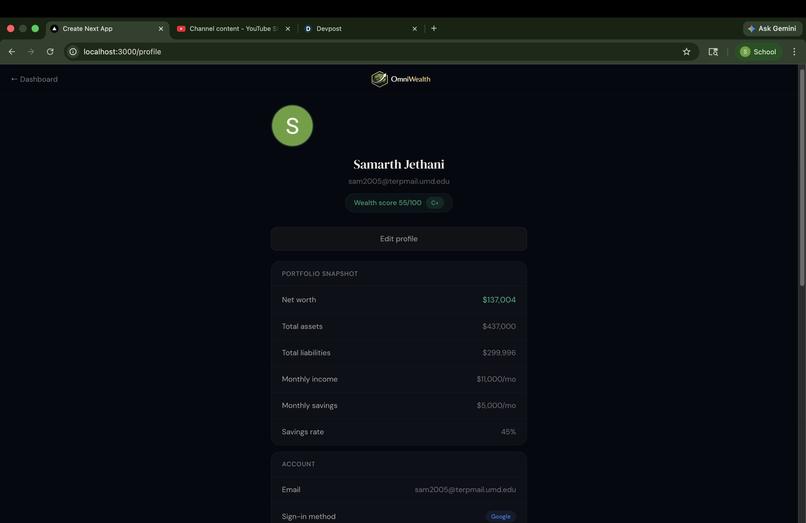
Task: Switch to Create Next App tab
Action: [x=107, y=29]
